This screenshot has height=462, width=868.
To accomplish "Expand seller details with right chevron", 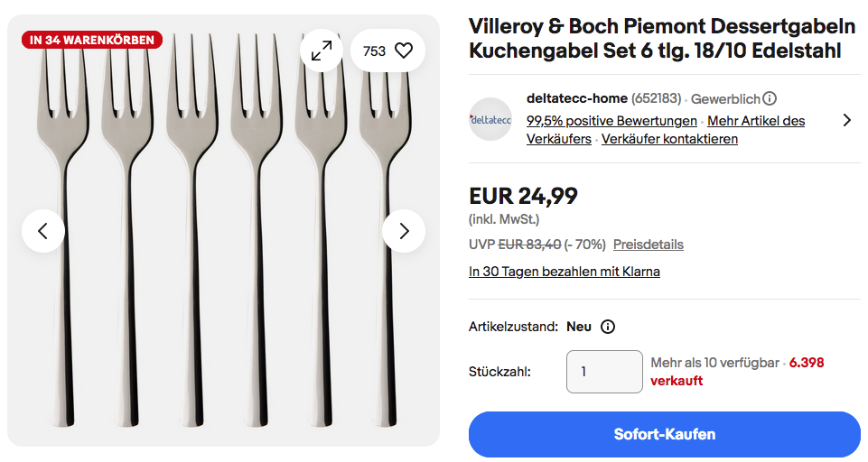I will coord(846,120).
